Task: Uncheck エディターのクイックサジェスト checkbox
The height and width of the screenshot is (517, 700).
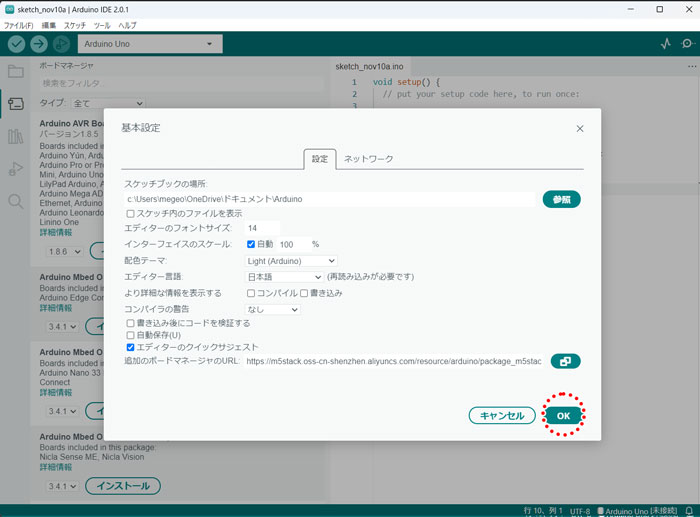Action: [x=130, y=347]
